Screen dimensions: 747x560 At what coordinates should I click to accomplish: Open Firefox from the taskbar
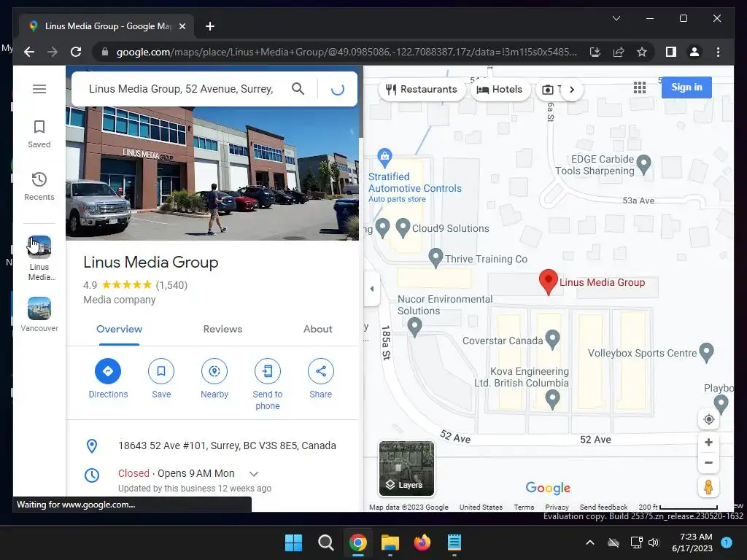422,542
